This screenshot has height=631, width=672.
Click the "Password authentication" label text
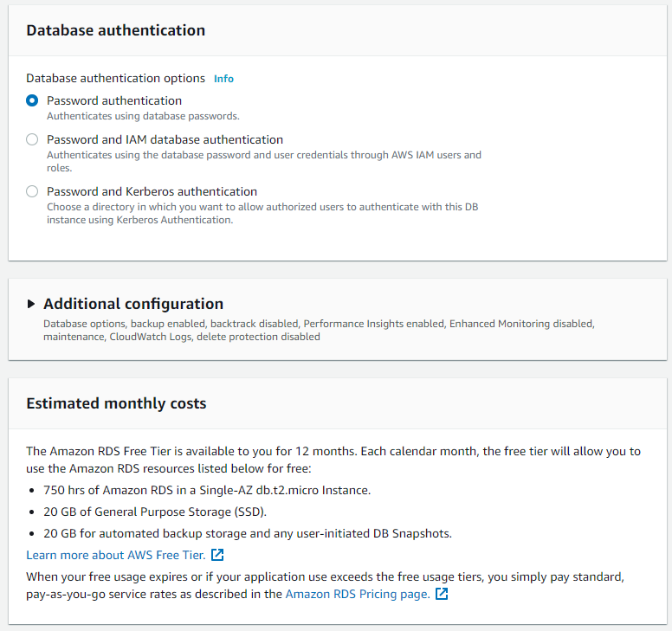click(x=114, y=100)
